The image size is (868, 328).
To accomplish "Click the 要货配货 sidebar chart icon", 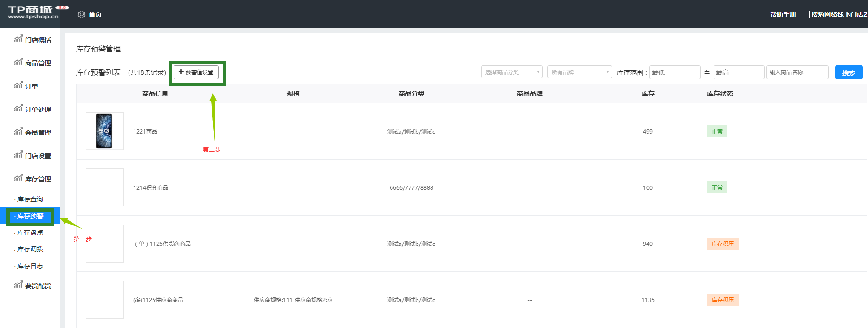I will (18, 285).
